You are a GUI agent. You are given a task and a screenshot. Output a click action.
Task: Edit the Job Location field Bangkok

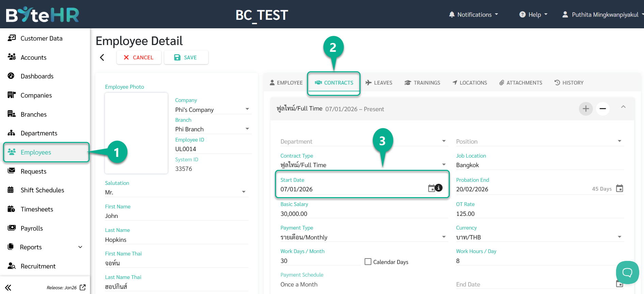coord(540,165)
